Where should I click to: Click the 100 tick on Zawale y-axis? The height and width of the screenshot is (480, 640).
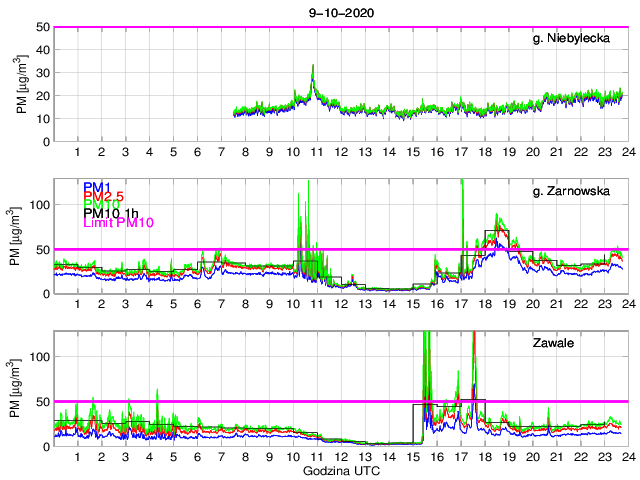(40, 357)
